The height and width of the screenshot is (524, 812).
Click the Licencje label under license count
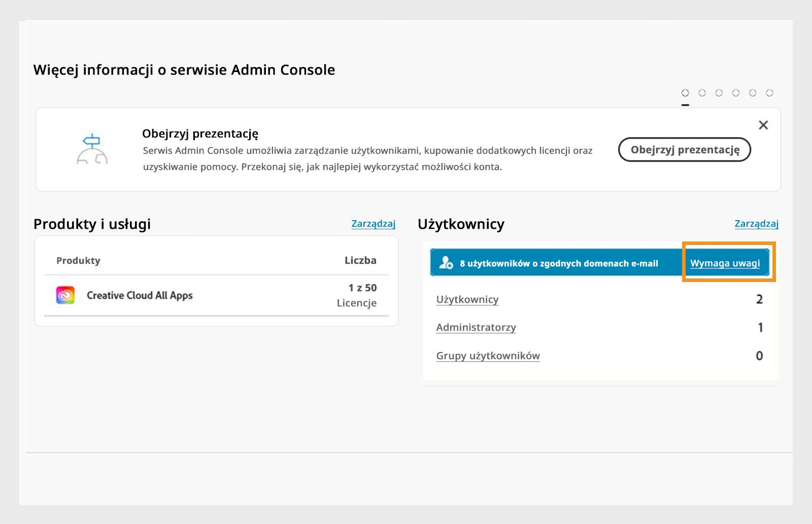(x=357, y=303)
